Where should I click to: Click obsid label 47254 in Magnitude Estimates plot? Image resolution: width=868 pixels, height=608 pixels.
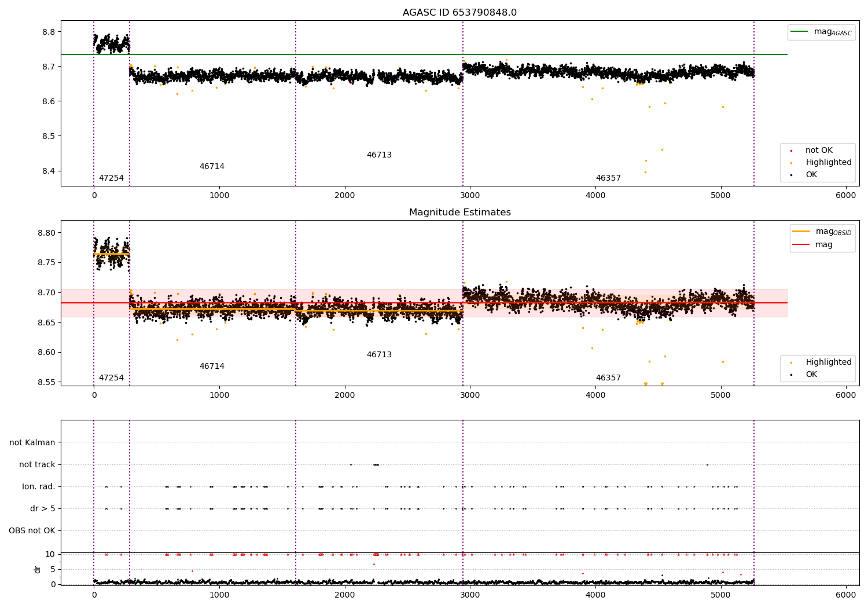[111, 378]
